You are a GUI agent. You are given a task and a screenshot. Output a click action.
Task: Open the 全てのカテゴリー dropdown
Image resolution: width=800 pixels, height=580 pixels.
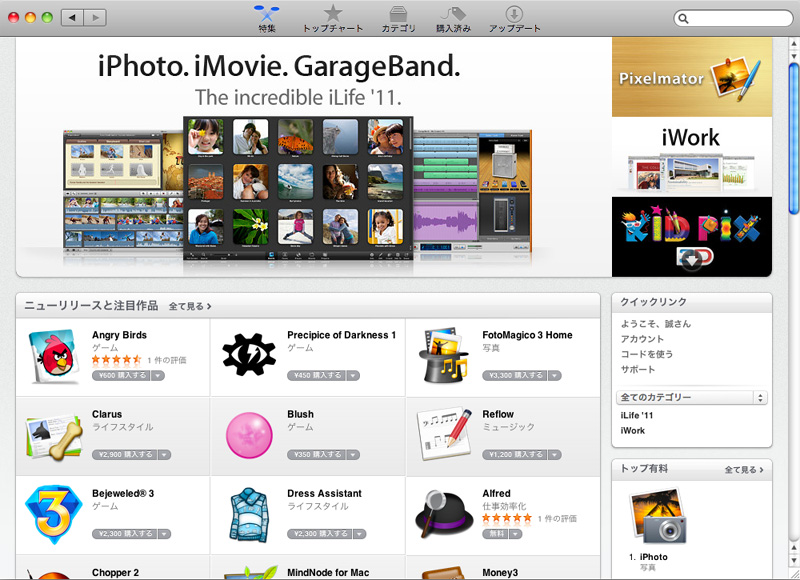(692, 396)
